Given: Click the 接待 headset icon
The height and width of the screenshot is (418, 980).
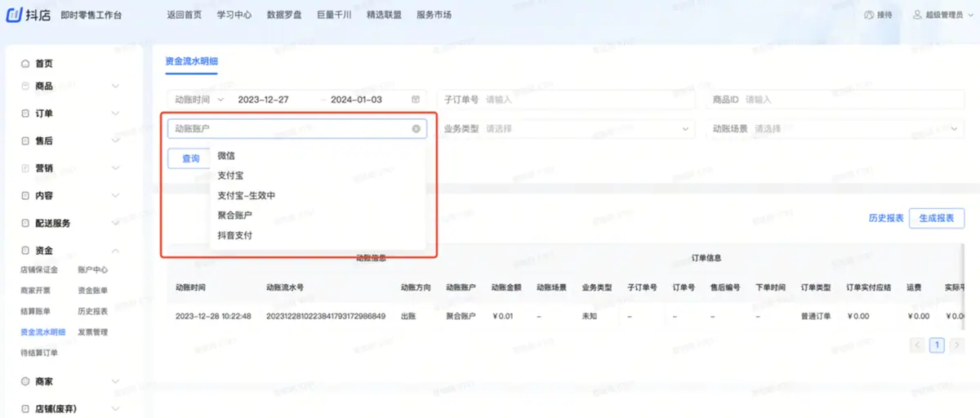Looking at the screenshot, I should point(869,15).
